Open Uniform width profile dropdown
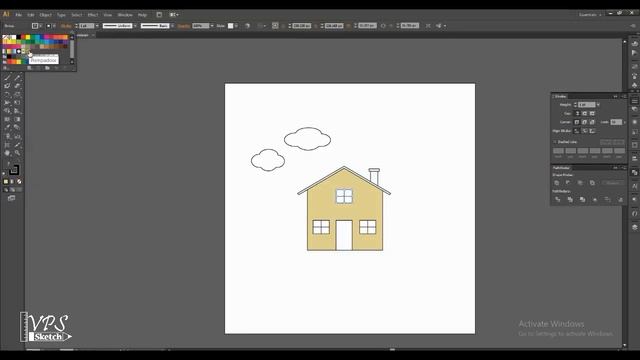 coord(135,26)
